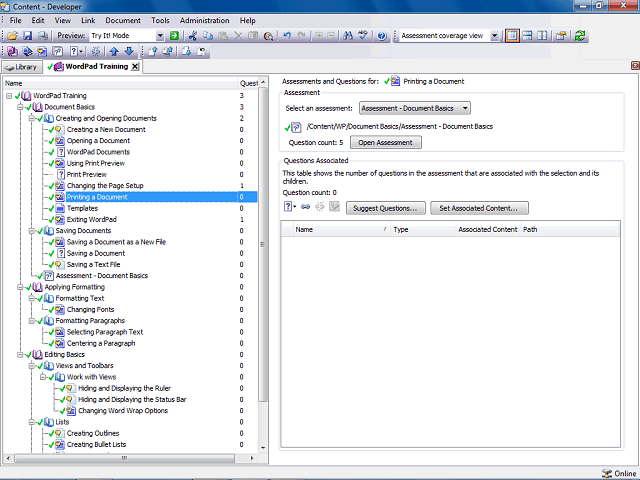Select the Exiting WordPad topic
This screenshot has height=480, width=640.
(91, 220)
